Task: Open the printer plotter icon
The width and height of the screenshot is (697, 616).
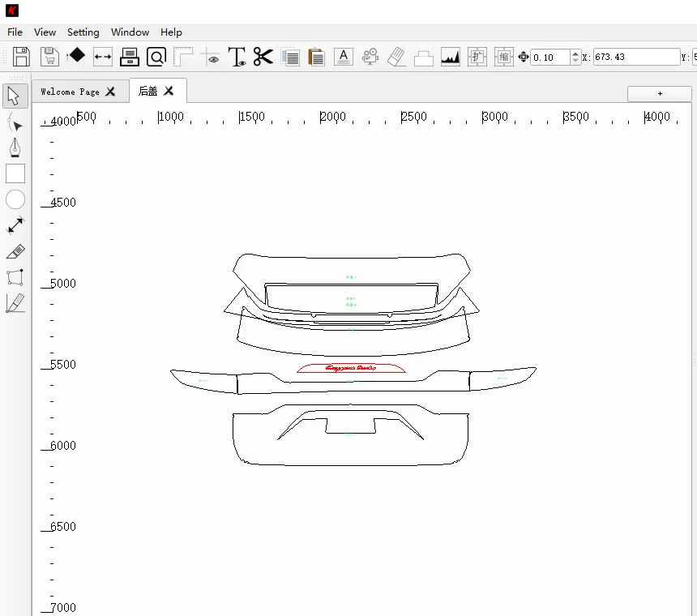Action: [x=130, y=57]
